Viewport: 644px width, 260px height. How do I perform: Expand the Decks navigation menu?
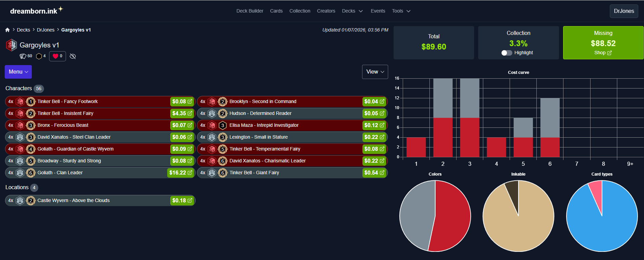point(352,11)
